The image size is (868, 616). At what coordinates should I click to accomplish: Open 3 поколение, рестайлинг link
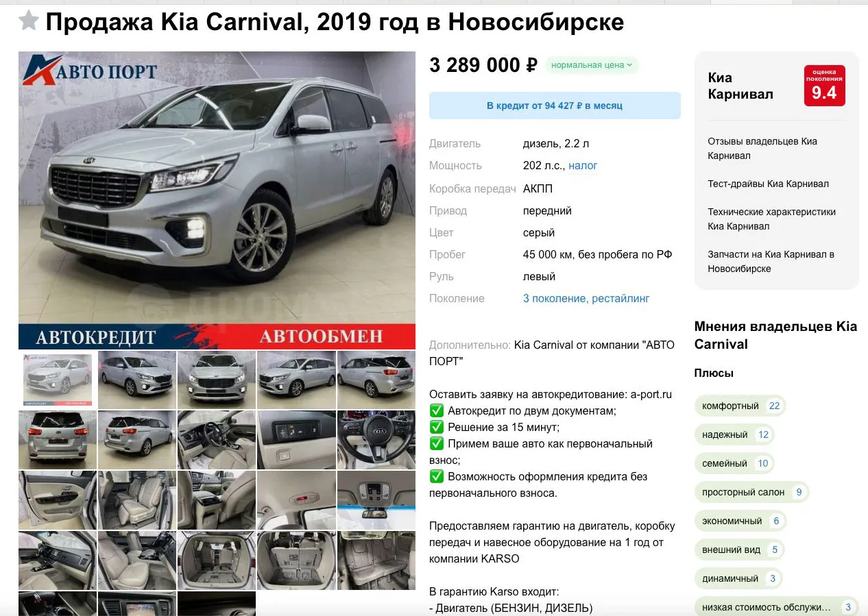pos(586,299)
